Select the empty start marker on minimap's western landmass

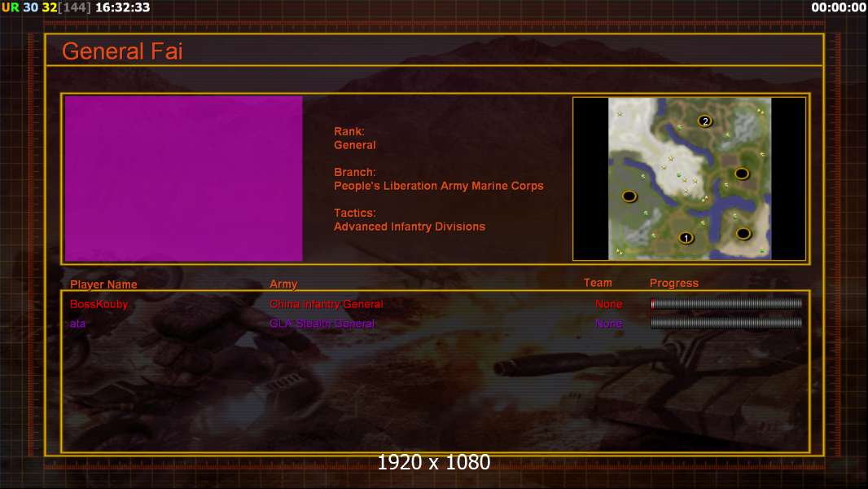point(629,196)
